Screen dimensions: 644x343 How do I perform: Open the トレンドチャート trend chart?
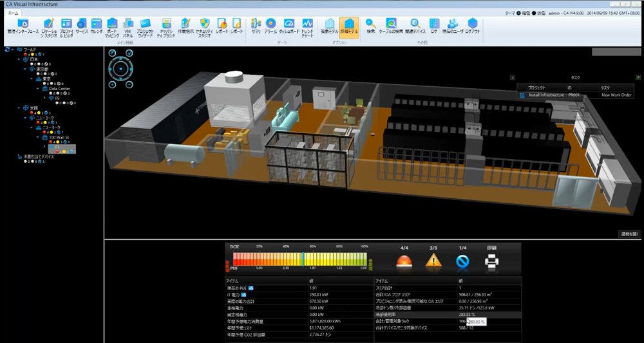[308, 28]
